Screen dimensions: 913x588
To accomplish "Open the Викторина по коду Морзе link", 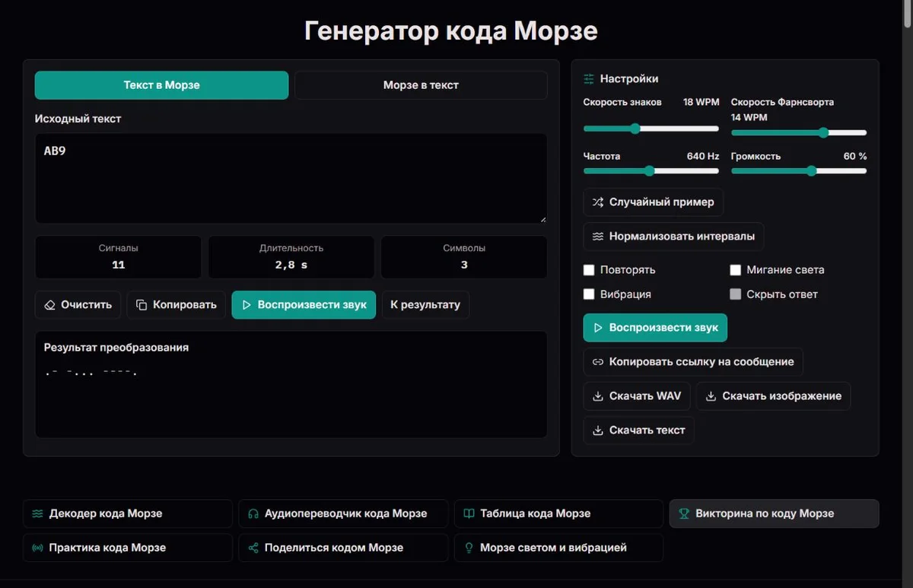I will (x=774, y=513).
